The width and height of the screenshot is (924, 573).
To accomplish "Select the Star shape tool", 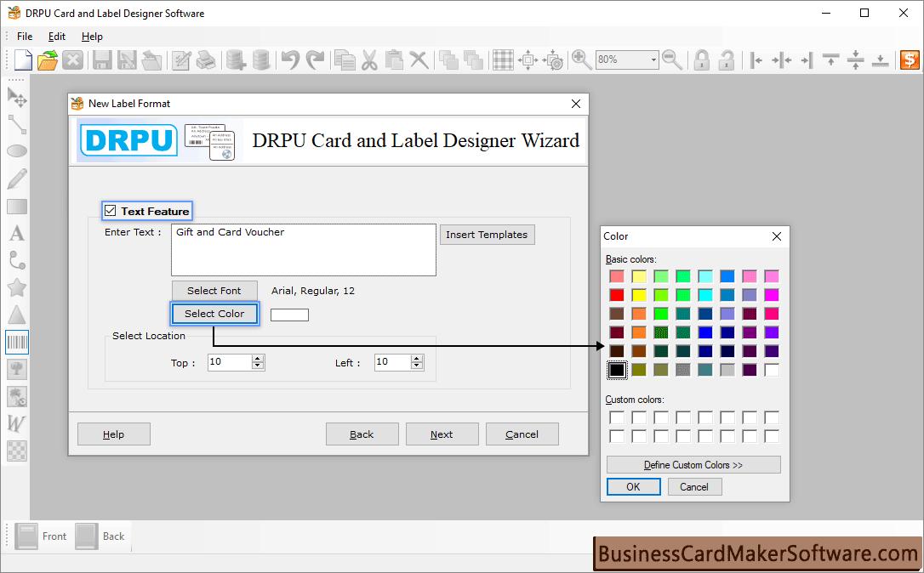I will pyautogui.click(x=17, y=287).
